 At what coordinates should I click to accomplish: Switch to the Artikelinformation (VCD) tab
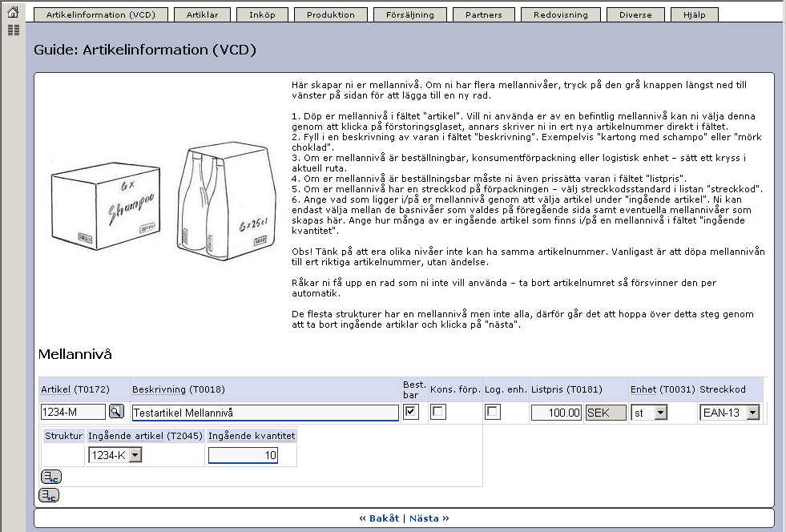click(101, 14)
